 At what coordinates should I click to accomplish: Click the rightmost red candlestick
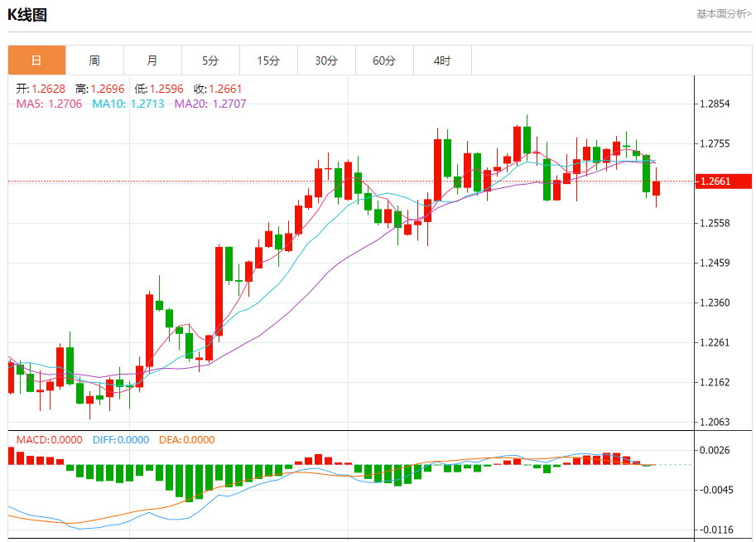(656, 188)
